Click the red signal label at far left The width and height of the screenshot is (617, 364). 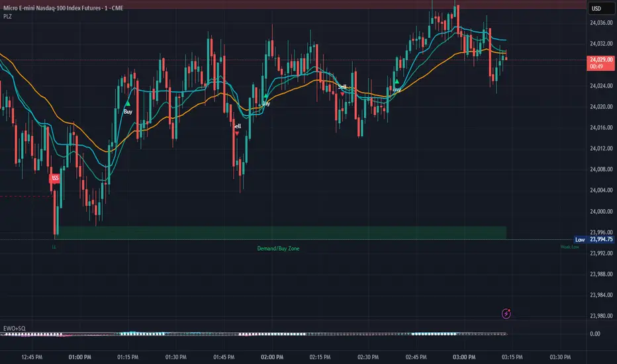(x=56, y=178)
